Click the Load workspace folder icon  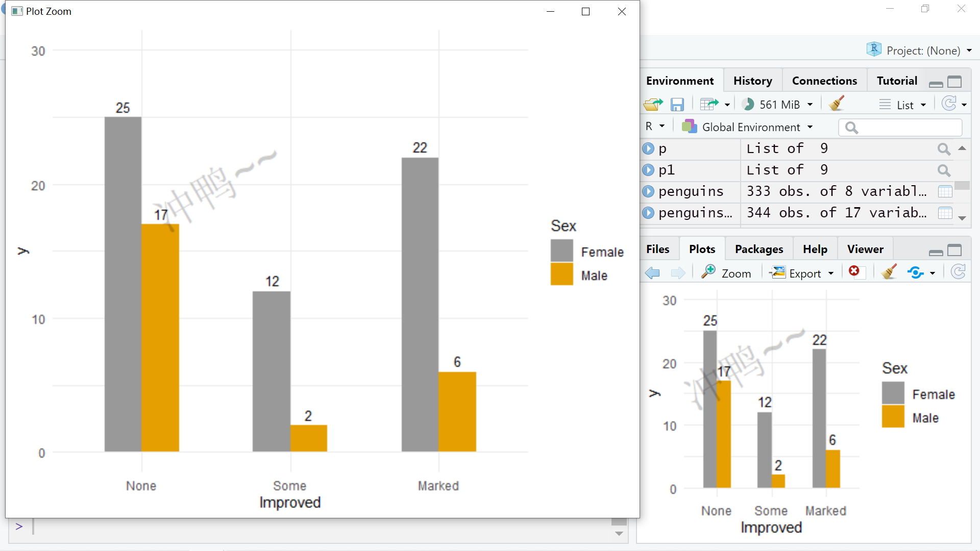(653, 105)
